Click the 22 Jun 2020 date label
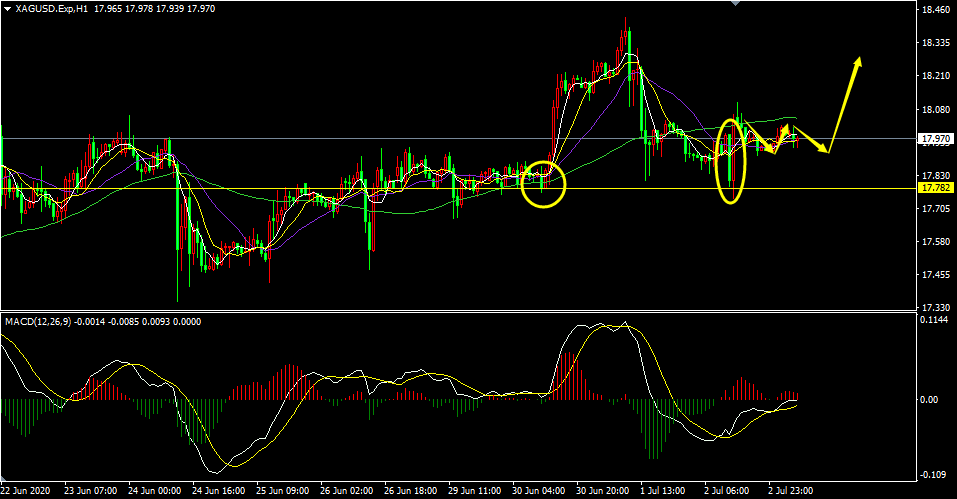 pos(24,490)
